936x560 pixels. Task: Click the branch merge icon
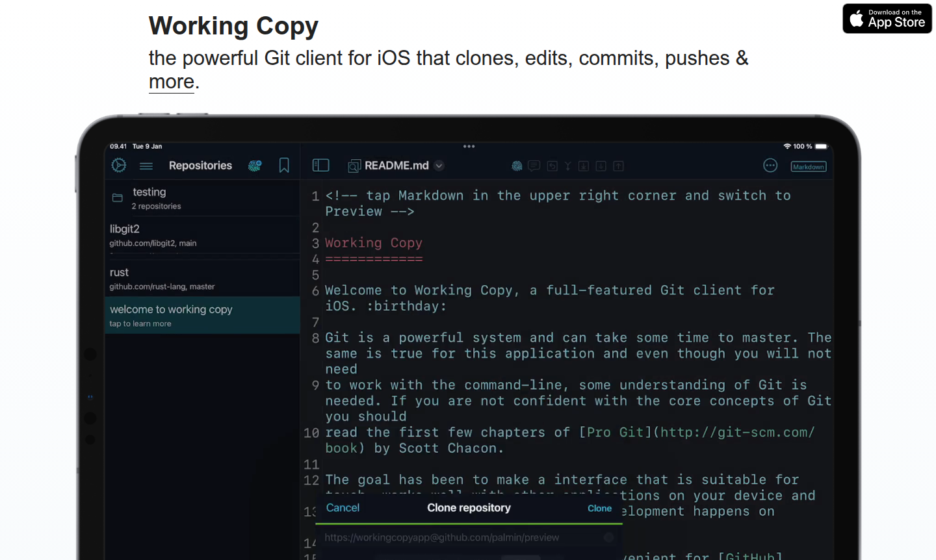[x=567, y=166]
